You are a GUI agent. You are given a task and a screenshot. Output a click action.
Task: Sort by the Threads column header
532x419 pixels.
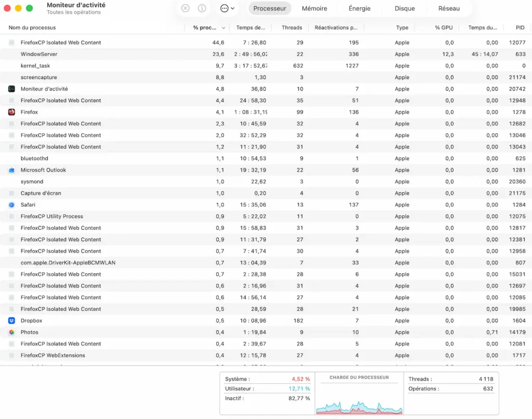[x=291, y=28]
